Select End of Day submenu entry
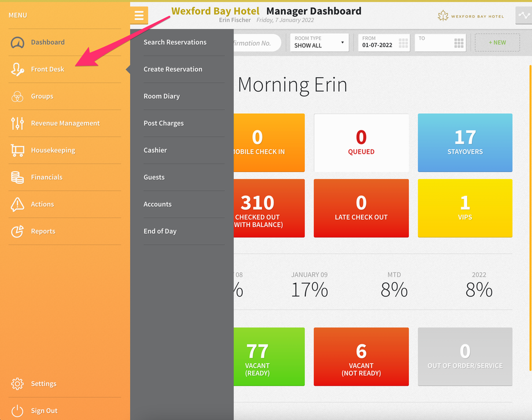This screenshot has width=532, height=420. [x=184, y=231]
